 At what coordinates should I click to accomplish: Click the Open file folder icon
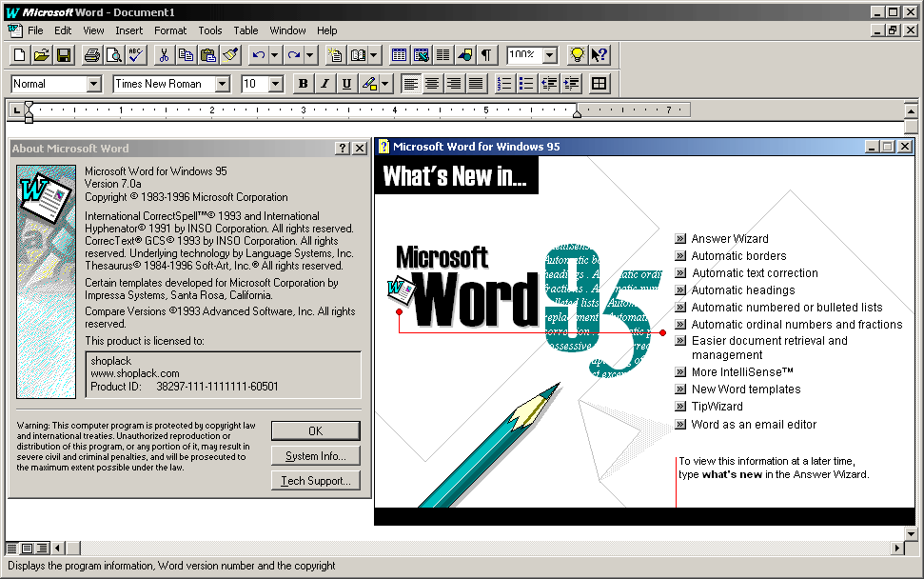41,55
